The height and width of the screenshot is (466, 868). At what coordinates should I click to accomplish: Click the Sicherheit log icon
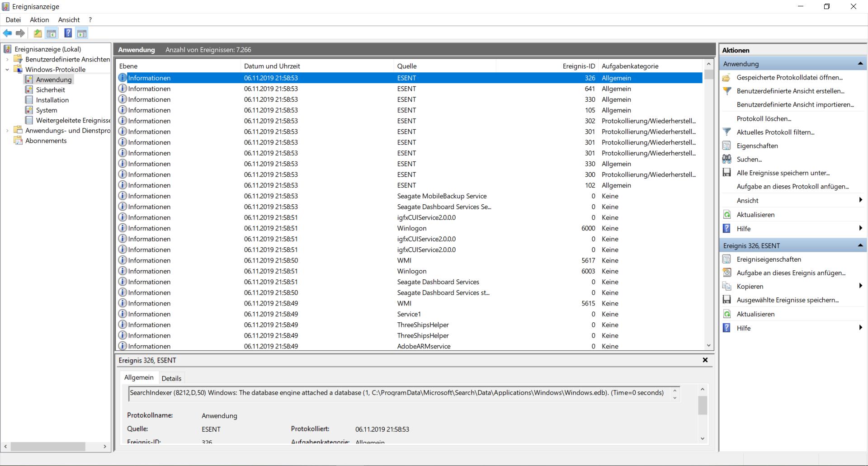click(x=29, y=89)
